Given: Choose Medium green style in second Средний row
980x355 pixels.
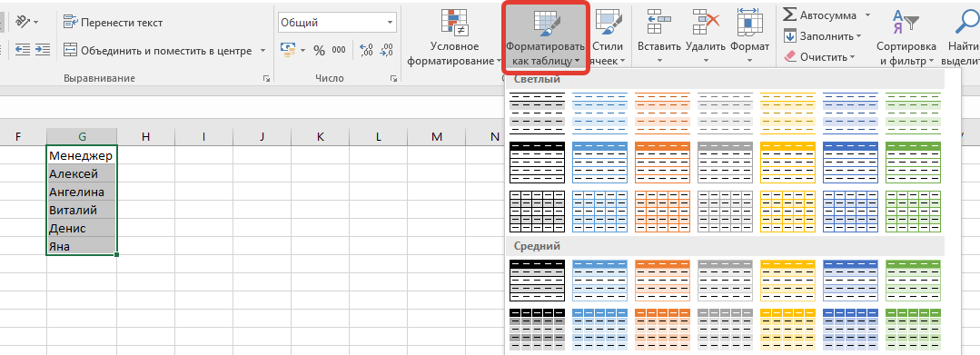Looking at the screenshot, I should pos(913,330).
